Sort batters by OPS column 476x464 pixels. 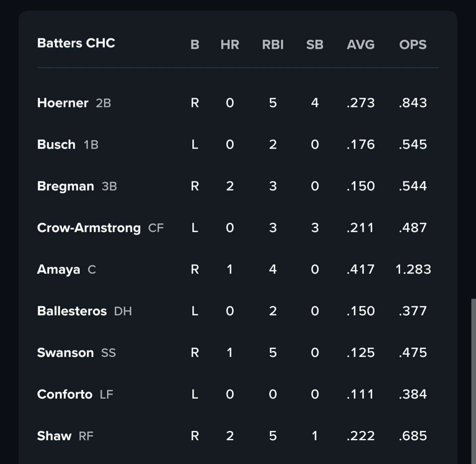coord(413,44)
